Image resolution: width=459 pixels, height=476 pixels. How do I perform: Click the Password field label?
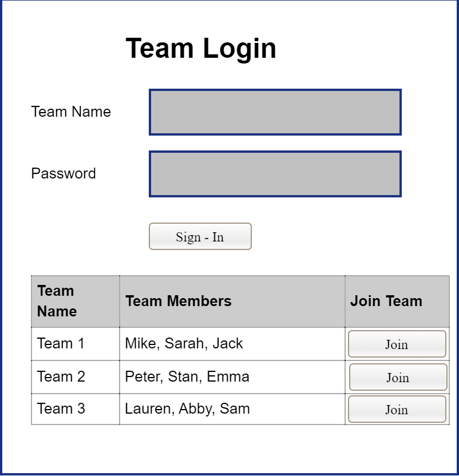click(x=64, y=173)
